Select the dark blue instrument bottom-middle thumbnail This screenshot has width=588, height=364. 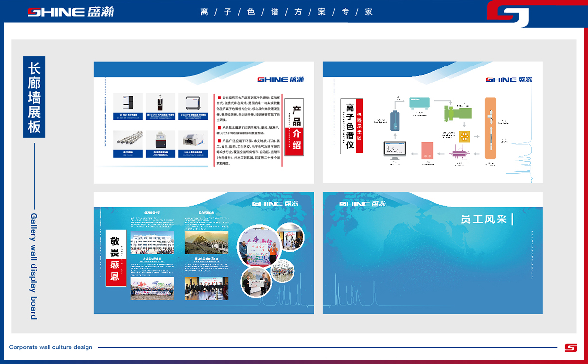click(x=160, y=144)
